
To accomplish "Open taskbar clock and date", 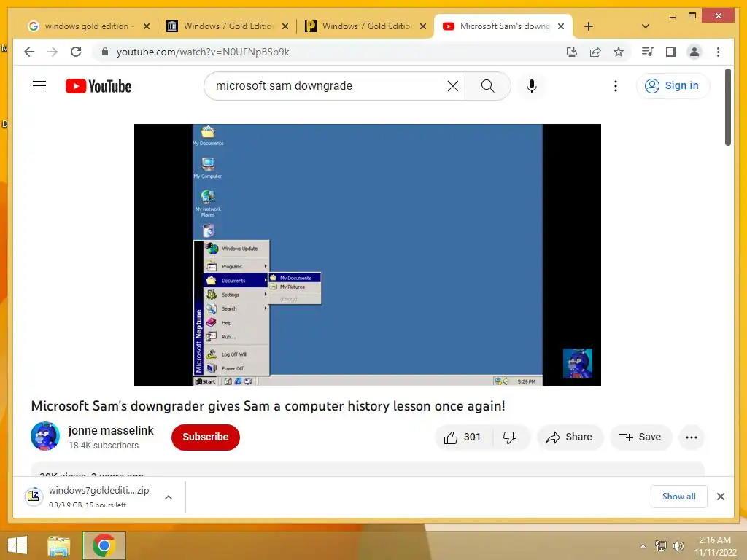I will click(715, 545).
